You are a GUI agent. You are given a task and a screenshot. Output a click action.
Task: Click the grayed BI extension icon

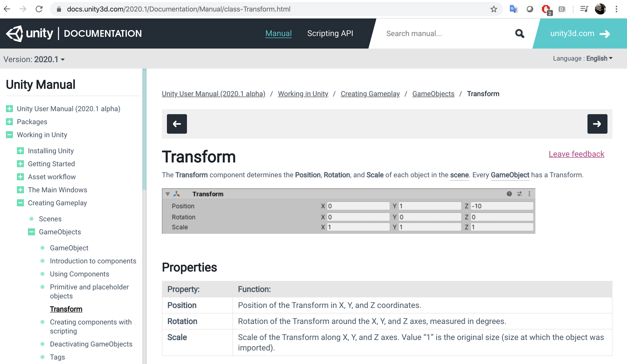[x=562, y=9]
